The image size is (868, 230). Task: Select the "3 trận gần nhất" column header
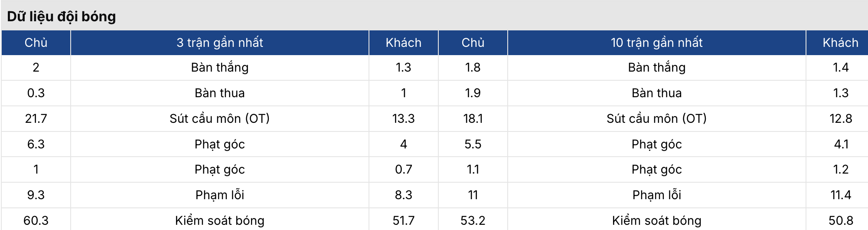(219, 43)
